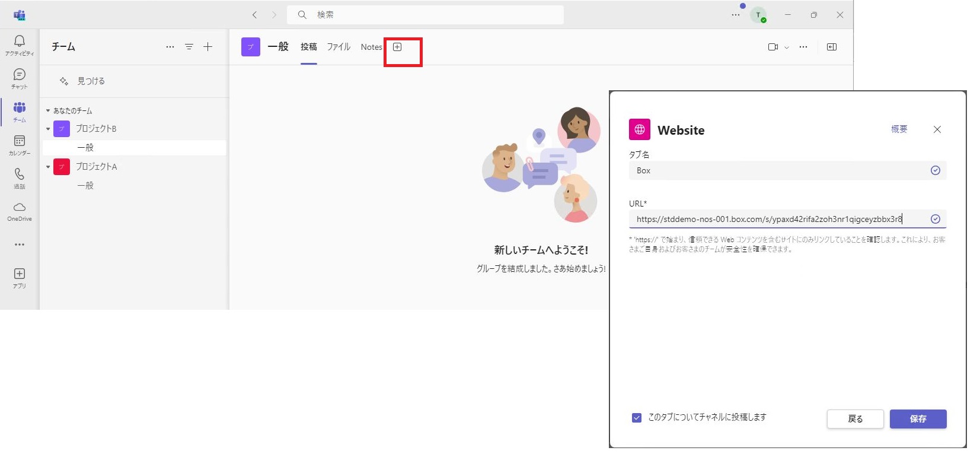
Task: Click the search box at the top
Action: (425, 15)
